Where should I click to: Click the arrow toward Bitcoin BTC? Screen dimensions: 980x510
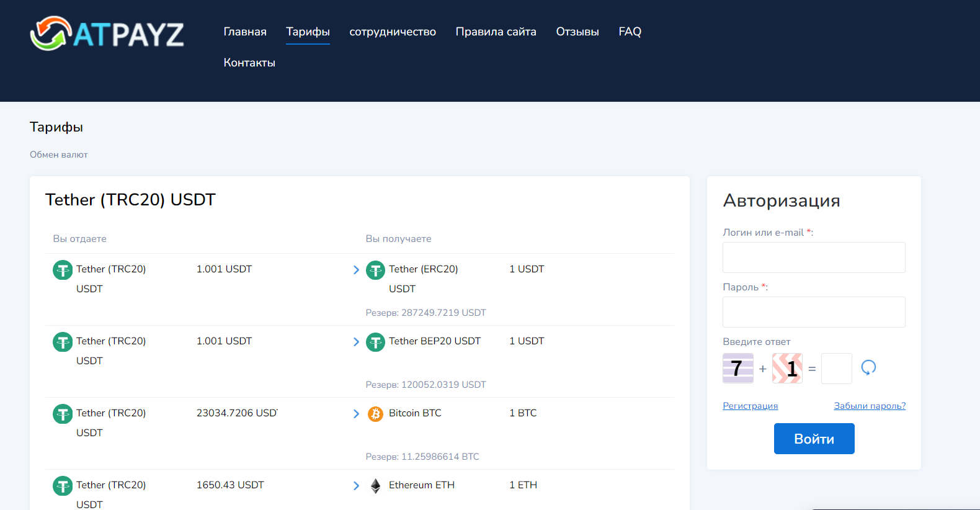coord(356,414)
